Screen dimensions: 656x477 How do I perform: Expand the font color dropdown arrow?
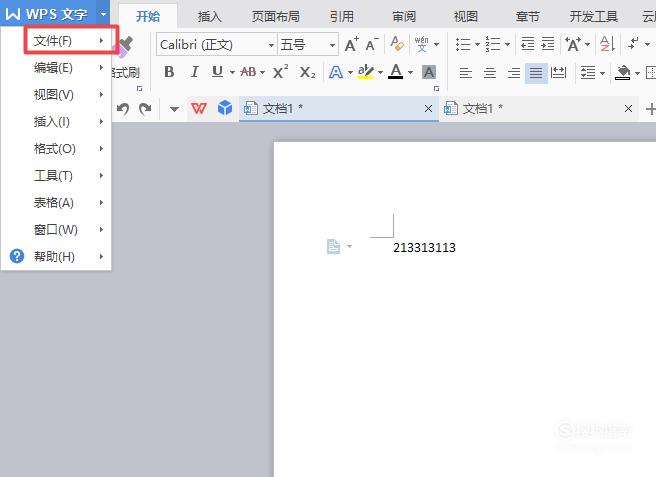pos(410,73)
